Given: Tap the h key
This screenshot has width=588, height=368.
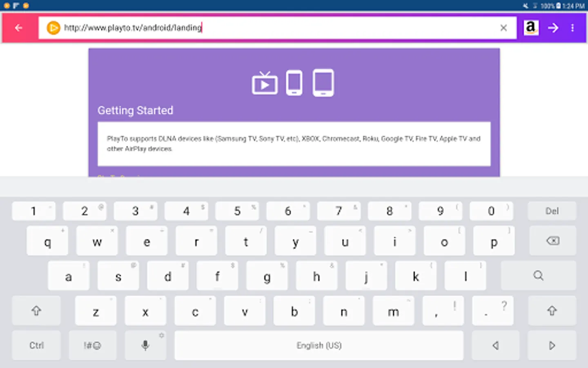Looking at the screenshot, I should pos(316,276).
